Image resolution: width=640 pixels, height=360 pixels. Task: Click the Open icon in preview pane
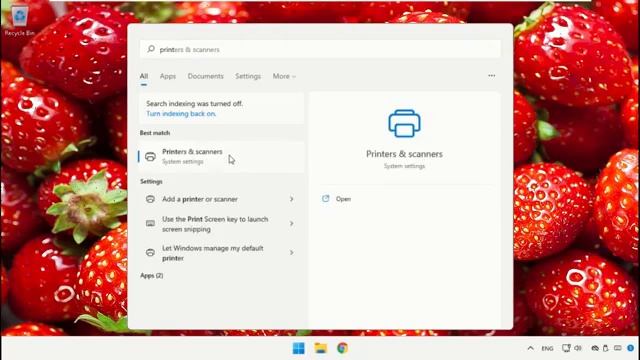325,199
